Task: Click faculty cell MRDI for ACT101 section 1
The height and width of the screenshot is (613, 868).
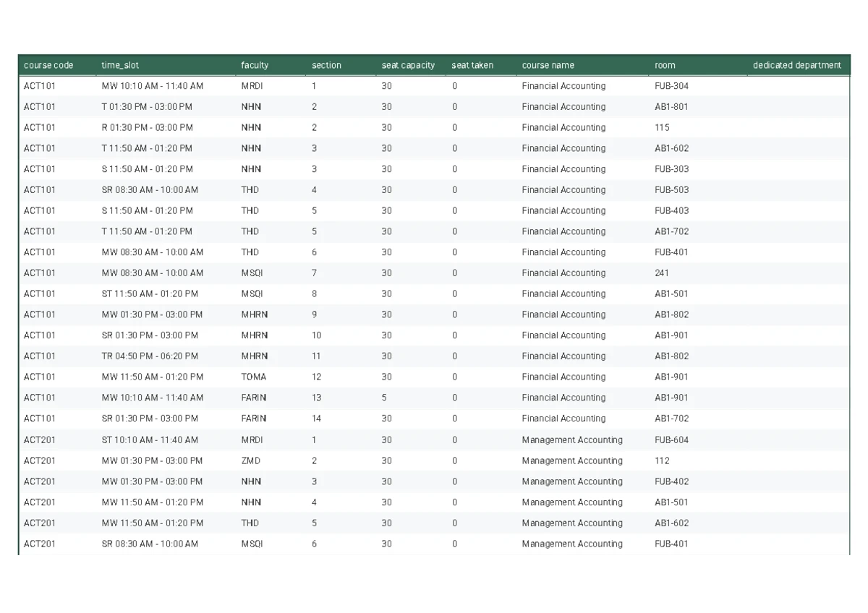Action: tap(252, 86)
